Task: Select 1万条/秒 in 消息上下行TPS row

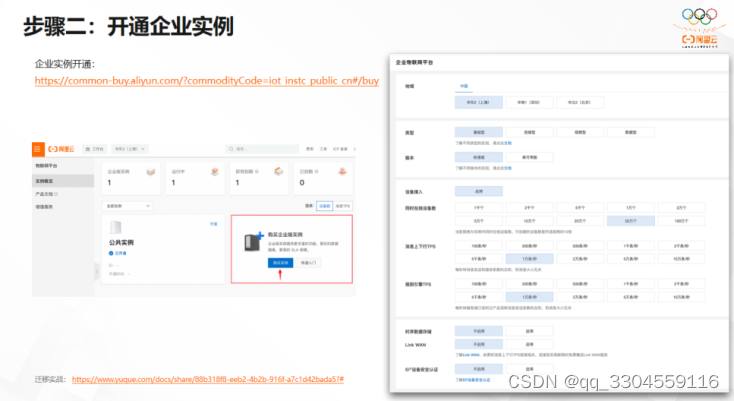Action: (x=529, y=259)
